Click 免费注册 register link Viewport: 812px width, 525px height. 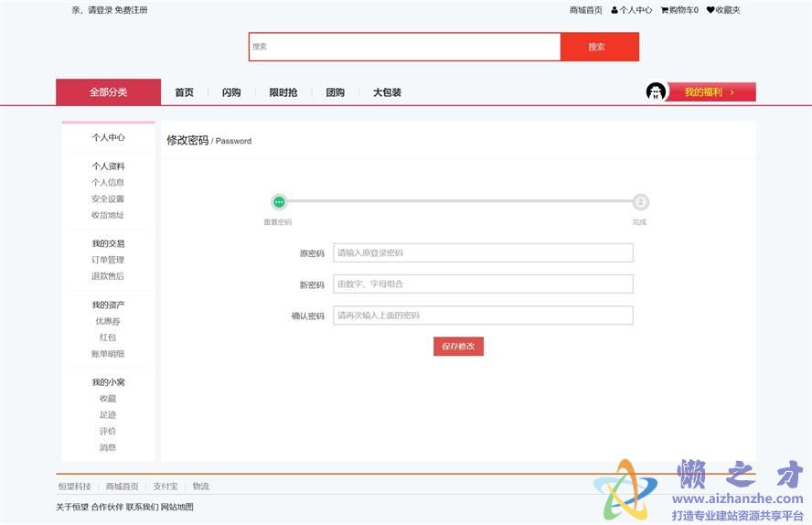pos(131,10)
